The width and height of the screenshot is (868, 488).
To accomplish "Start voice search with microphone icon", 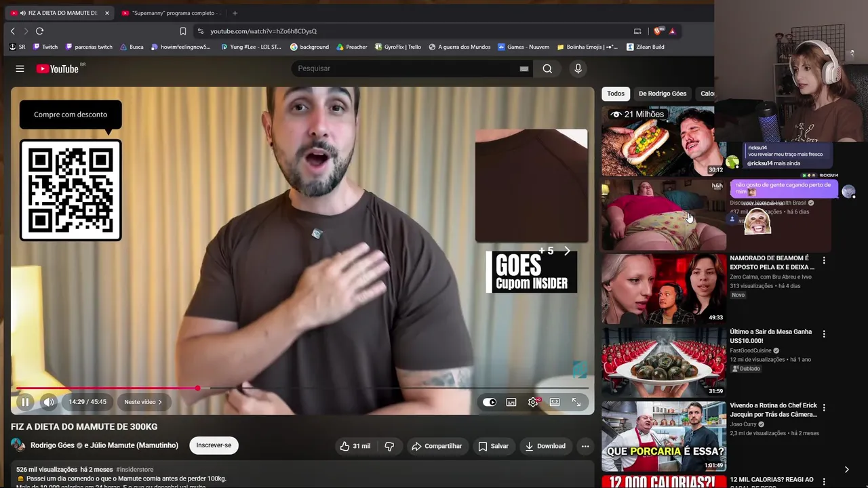I will [578, 68].
